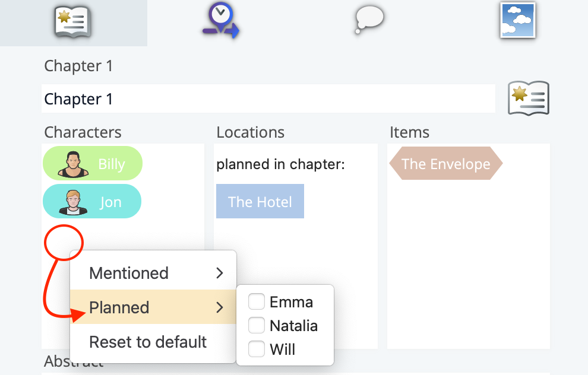Expand the Mentioned submenu arrow

[x=220, y=273]
